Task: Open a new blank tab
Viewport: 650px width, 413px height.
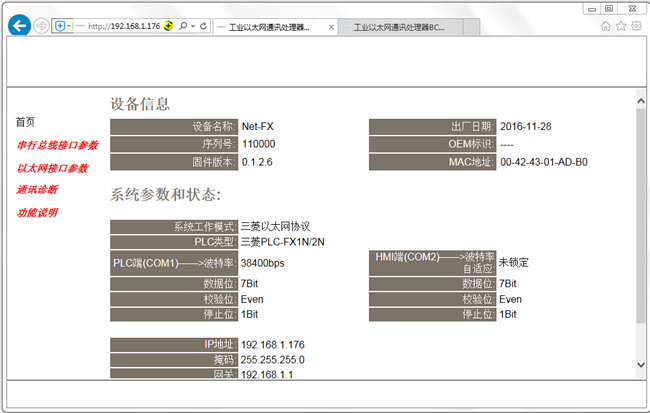Action: click(x=471, y=27)
